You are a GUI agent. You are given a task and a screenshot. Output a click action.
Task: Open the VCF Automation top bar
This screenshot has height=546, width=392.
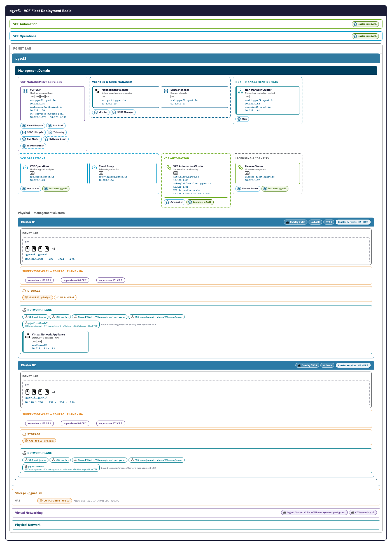(196, 24)
